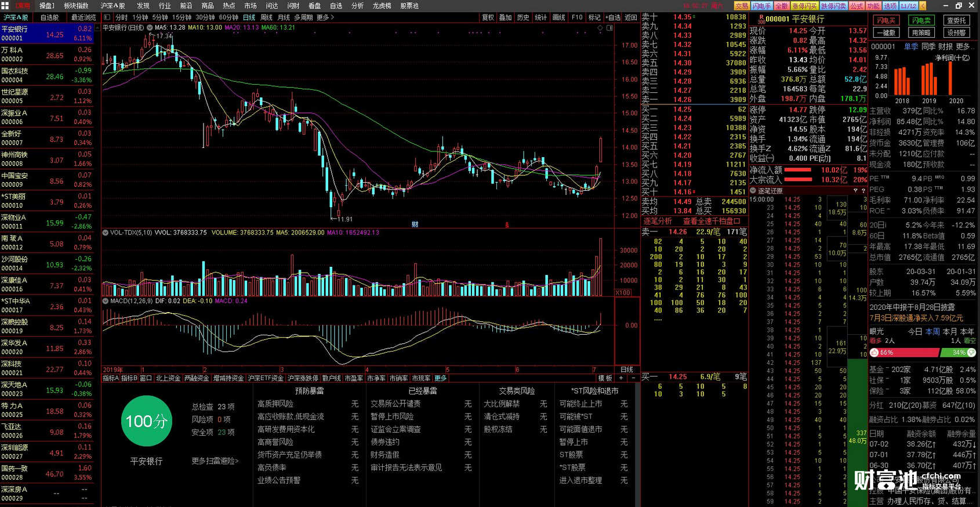Click the 查委托 order query button
Screen dimensions: 980x507
956,20
